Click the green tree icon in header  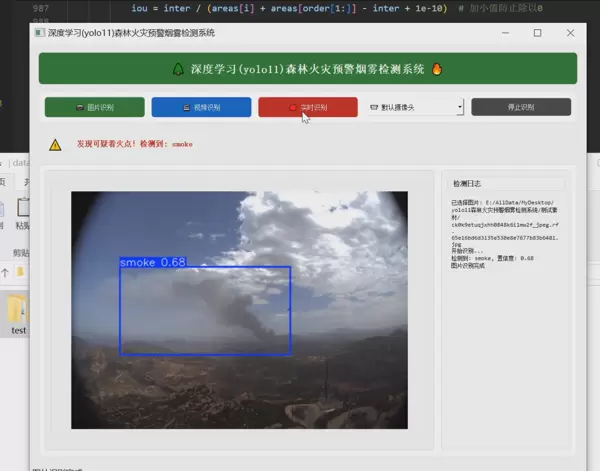pos(178,69)
